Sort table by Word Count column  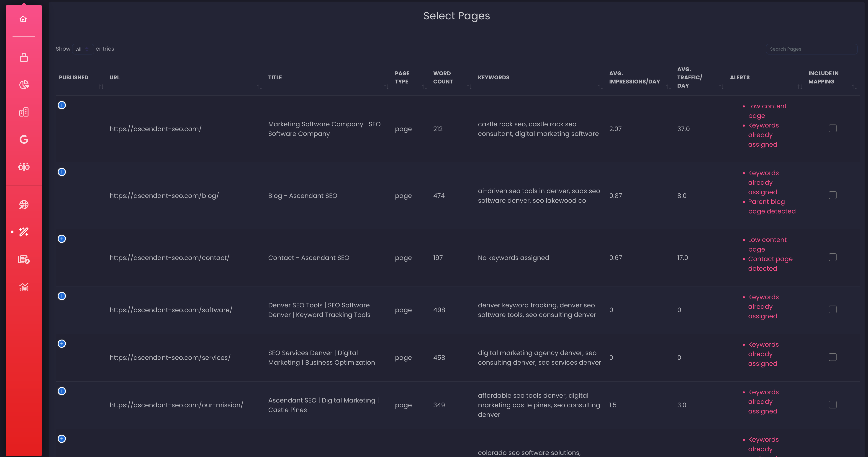(469, 87)
